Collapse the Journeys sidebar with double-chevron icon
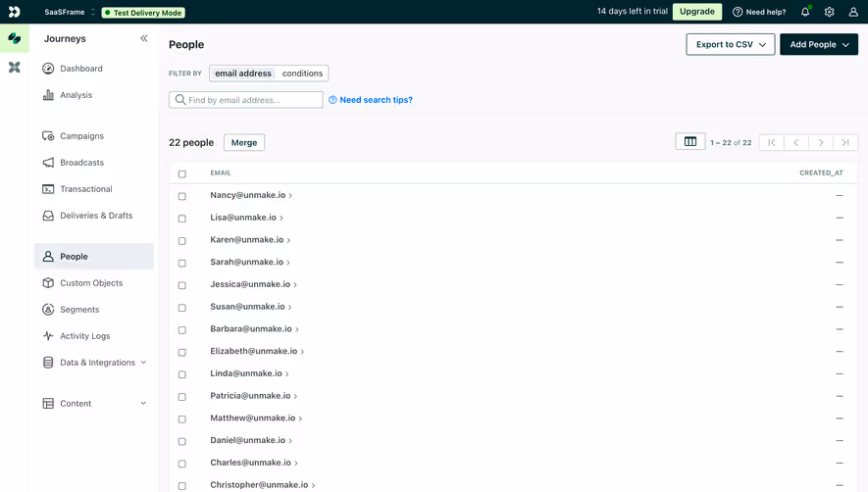The image size is (868, 492). click(x=144, y=38)
